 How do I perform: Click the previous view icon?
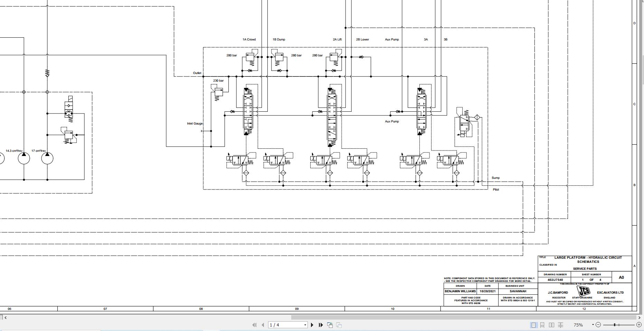click(x=330, y=325)
